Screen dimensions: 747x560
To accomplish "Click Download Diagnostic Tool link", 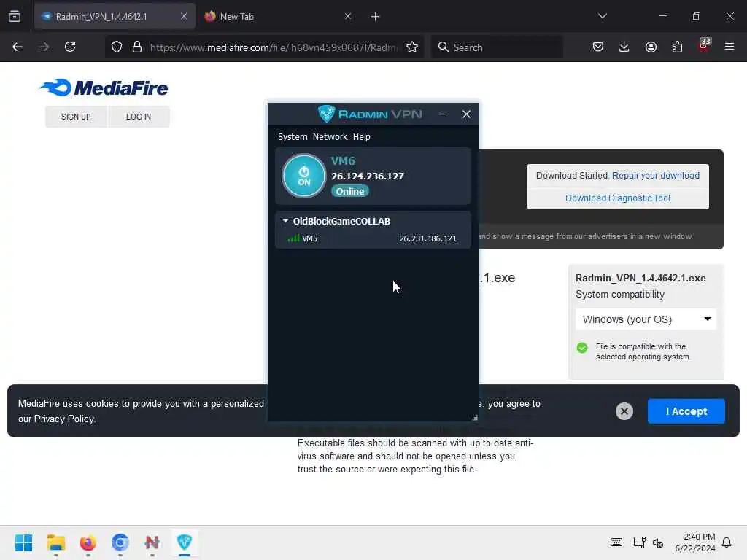I will coord(617,198).
